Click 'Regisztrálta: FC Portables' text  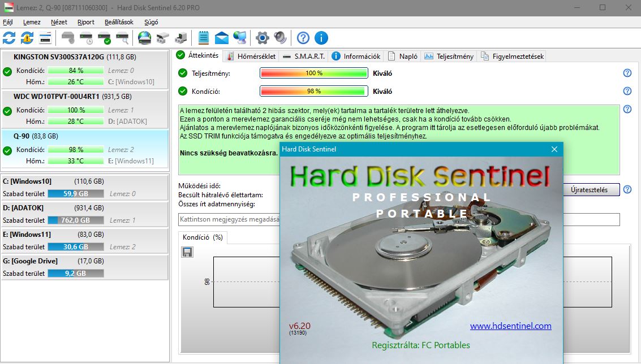click(421, 345)
